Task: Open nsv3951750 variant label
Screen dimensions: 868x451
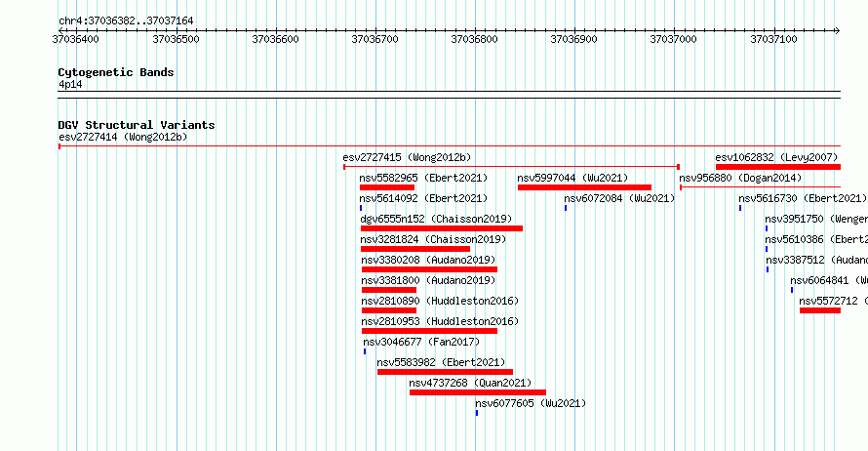Action: pyautogui.click(x=816, y=219)
